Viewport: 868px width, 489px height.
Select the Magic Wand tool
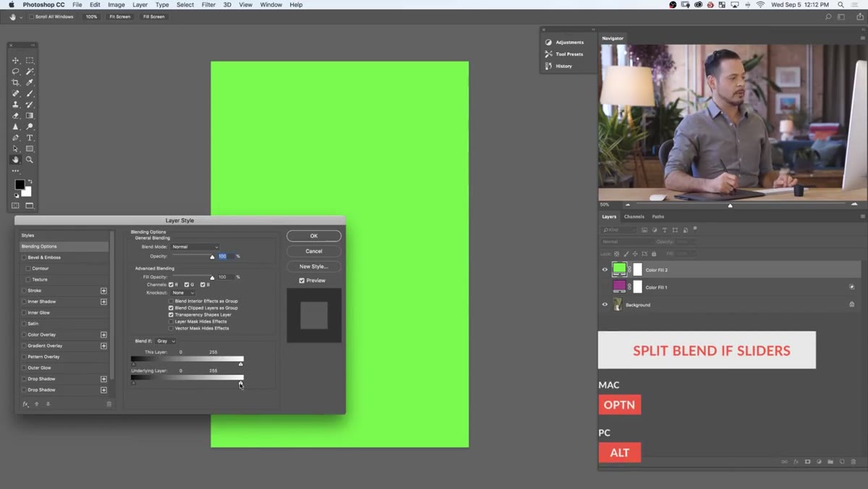pyautogui.click(x=30, y=72)
